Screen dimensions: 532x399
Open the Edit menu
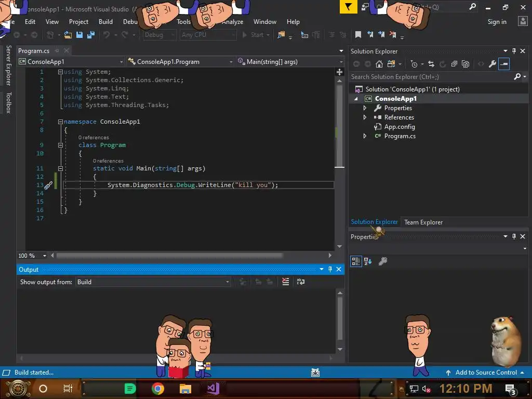click(x=30, y=22)
